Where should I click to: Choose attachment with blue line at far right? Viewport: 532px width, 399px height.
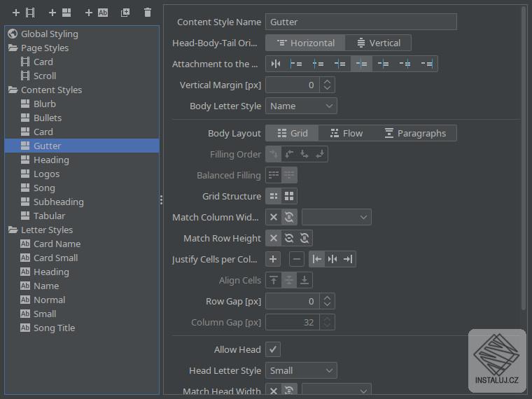pyautogui.click(x=427, y=64)
